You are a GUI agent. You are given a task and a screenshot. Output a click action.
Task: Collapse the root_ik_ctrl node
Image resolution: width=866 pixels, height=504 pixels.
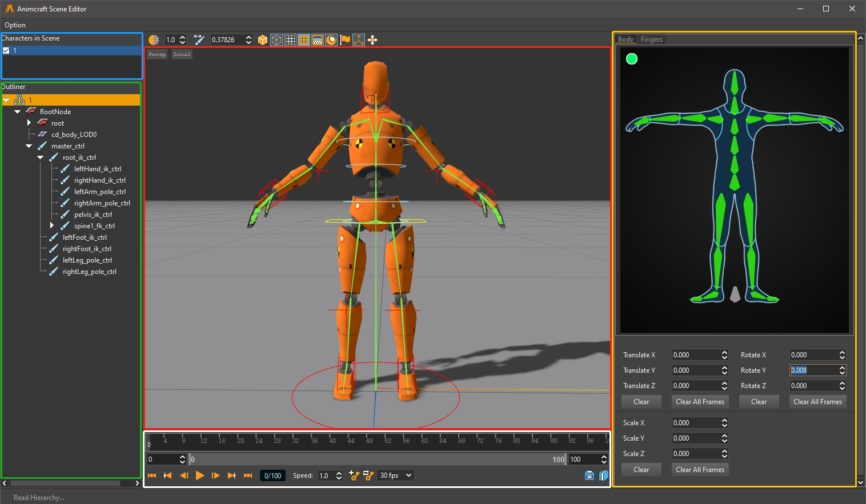41,158
